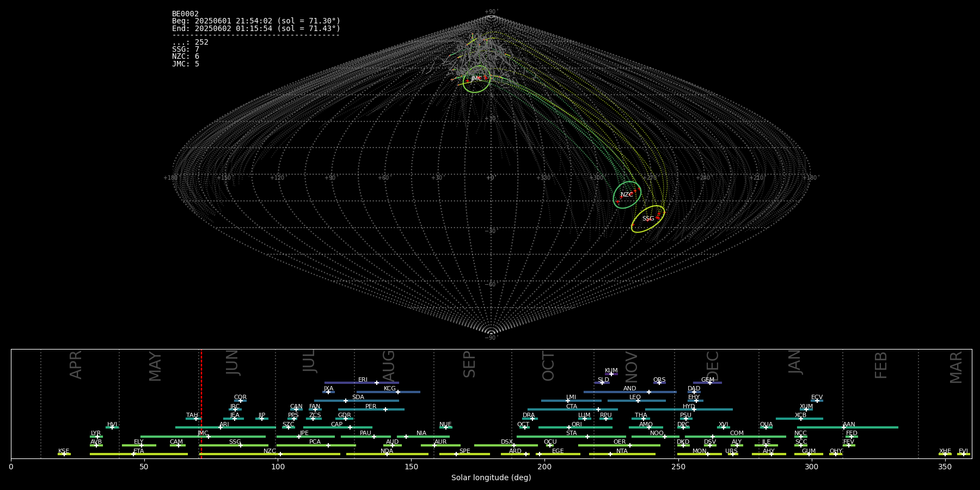Click the DSX shower label in timeline
Viewport: 980px width, 490px height.
tap(507, 442)
